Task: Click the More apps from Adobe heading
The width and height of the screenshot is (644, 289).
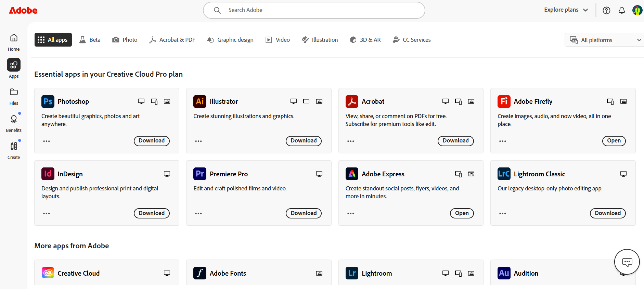Action: click(72, 246)
